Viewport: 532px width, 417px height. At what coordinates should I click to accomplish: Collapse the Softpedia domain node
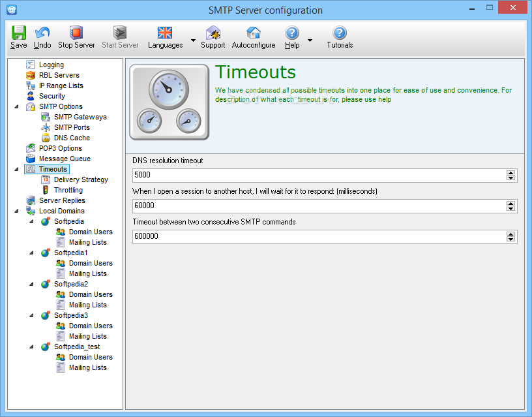point(31,221)
